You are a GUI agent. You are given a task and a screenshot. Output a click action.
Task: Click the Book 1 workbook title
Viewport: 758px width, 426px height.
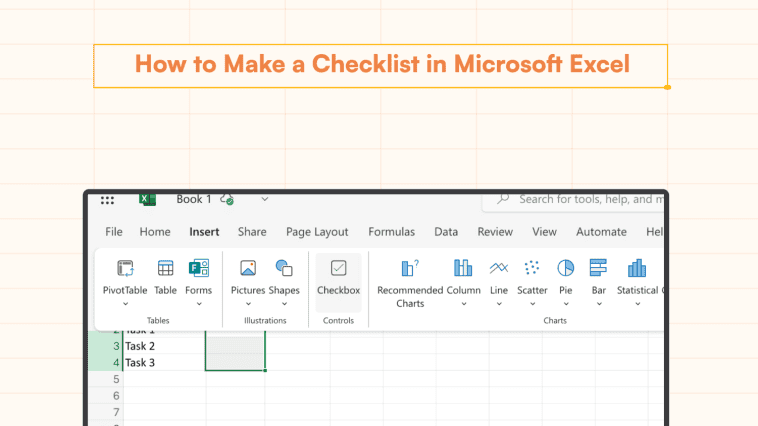point(194,200)
